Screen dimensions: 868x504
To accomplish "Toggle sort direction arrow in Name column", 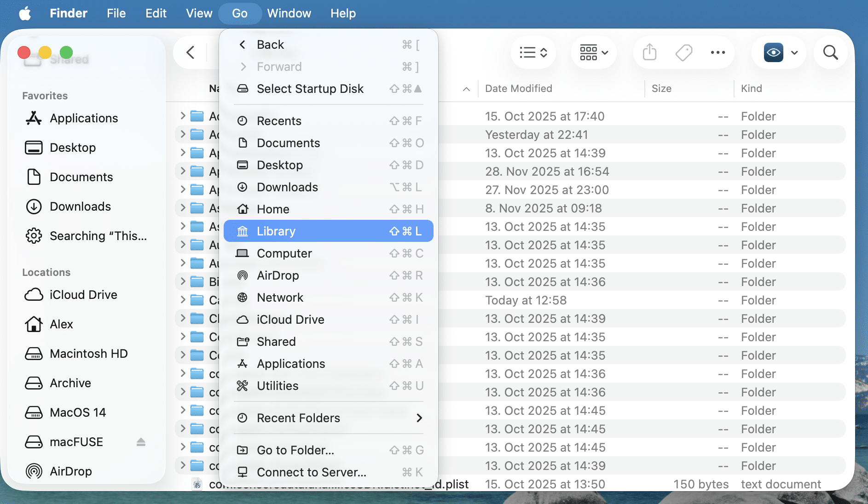I will click(x=466, y=89).
